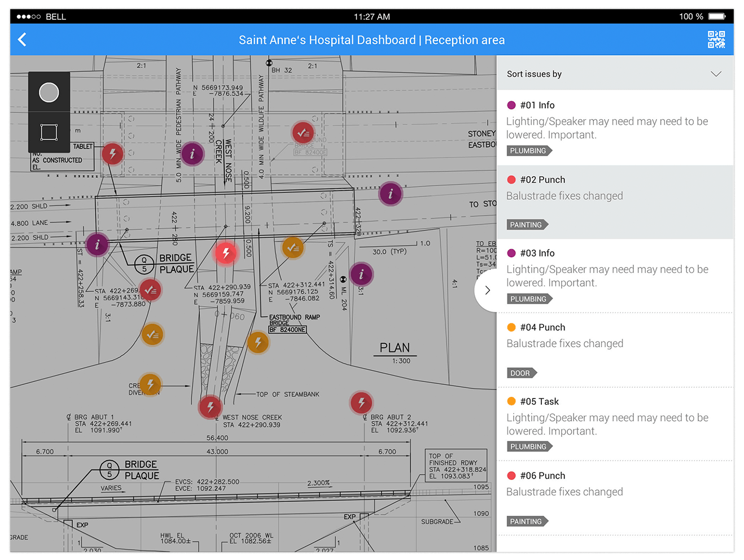Click red color dot of issue #06
The width and height of the screenshot is (744, 560).
511,476
